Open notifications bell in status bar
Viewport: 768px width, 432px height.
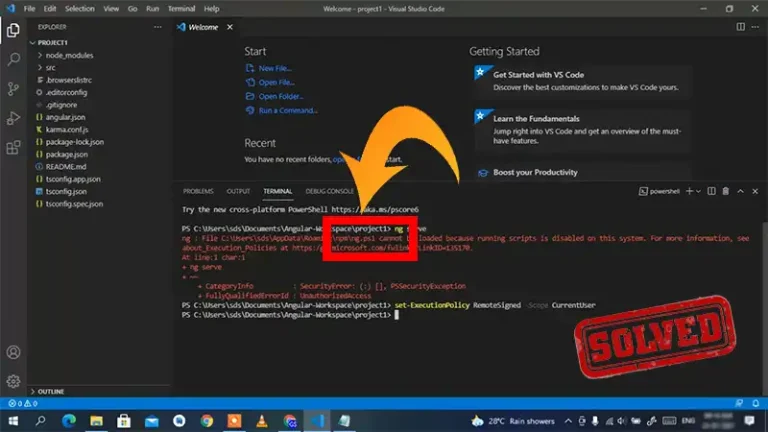point(755,403)
